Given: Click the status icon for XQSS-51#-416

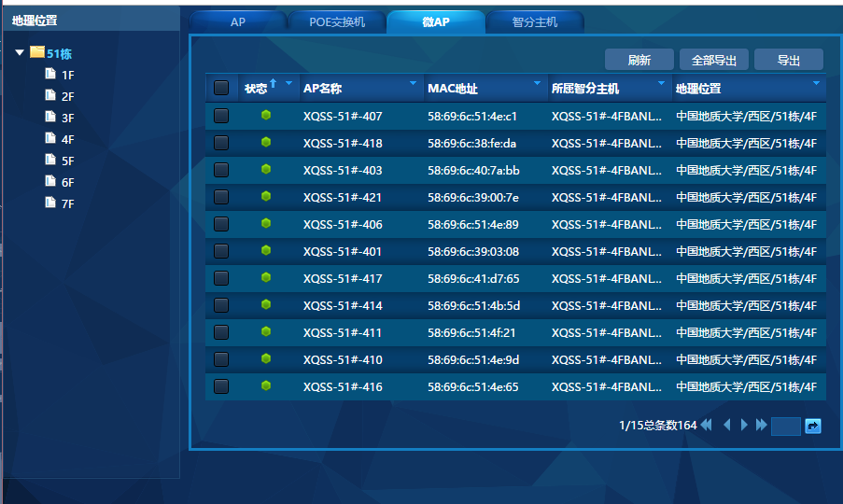Looking at the screenshot, I should click(x=266, y=386).
